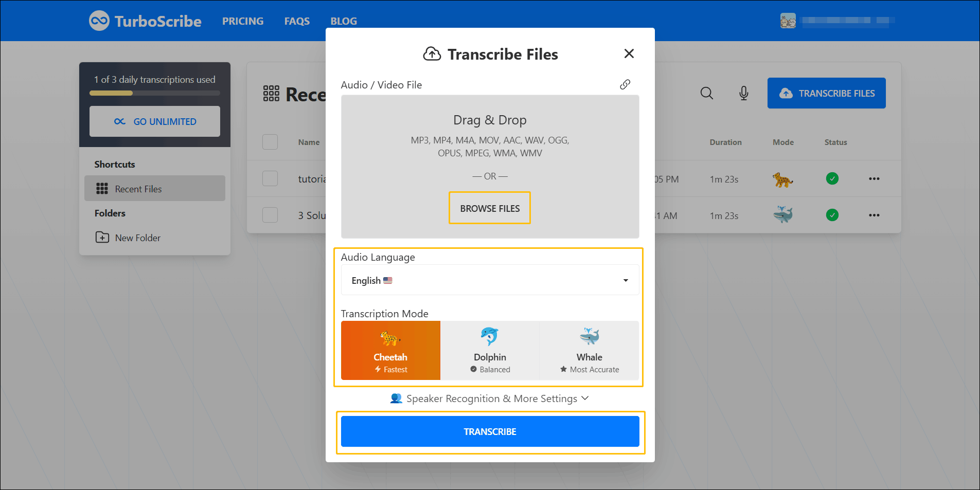The width and height of the screenshot is (980, 490).
Task: Check the checkbox beside the 3 Solu file
Action: click(x=270, y=215)
